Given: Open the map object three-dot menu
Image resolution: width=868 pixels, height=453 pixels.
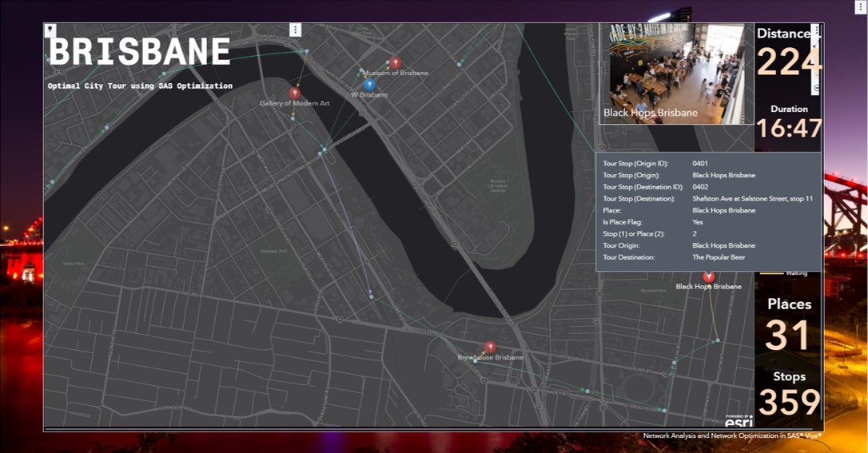Looking at the screenshot, I should pos(296,30).
